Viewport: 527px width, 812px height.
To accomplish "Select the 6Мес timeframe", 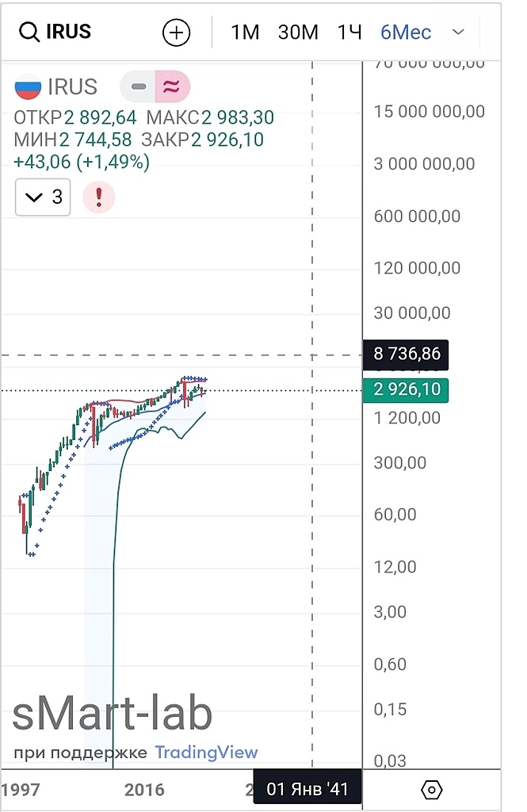I will [406, 33].
